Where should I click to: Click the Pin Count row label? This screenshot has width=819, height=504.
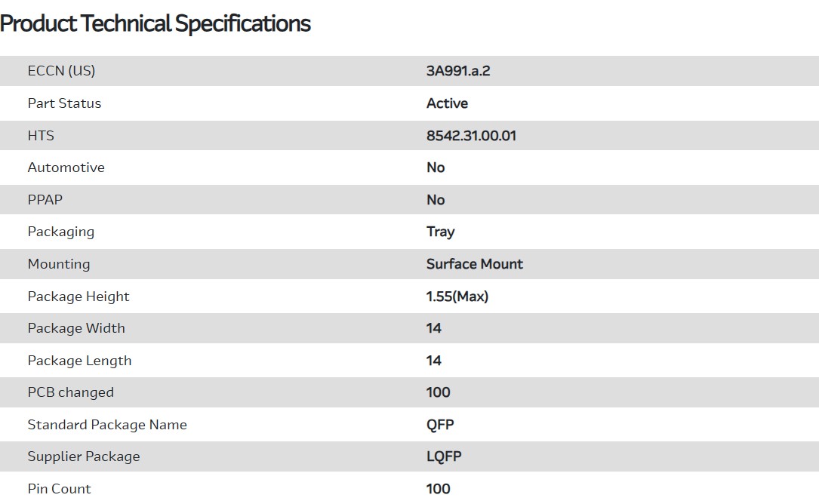59,489
